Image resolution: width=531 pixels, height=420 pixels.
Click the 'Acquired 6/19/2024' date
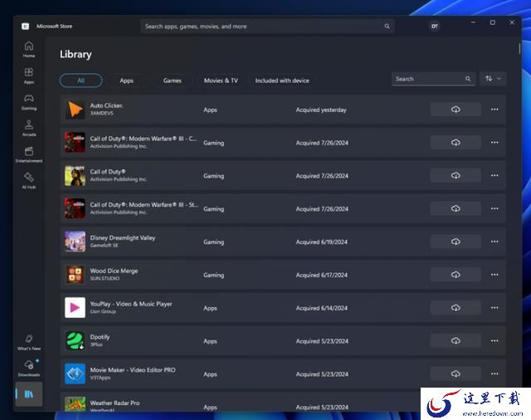[321, 242]
